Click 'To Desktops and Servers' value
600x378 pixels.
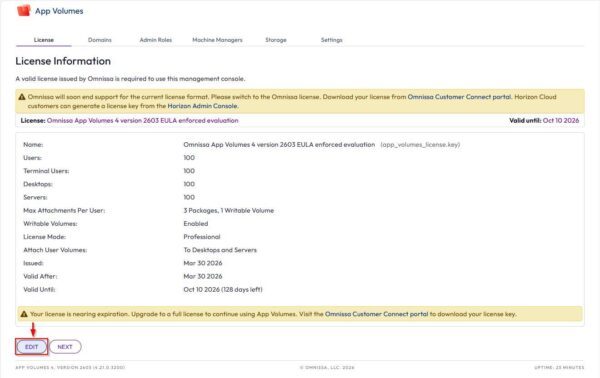pyautogui.click(x=220, y=250)
